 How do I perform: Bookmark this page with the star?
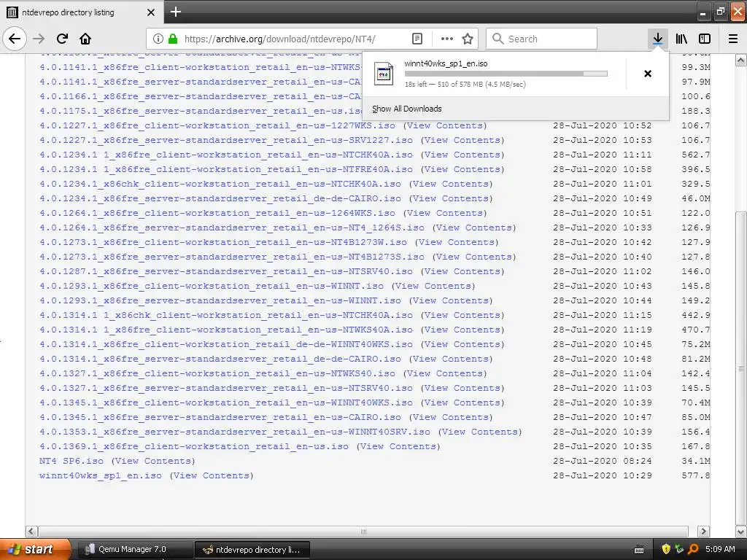468,39
